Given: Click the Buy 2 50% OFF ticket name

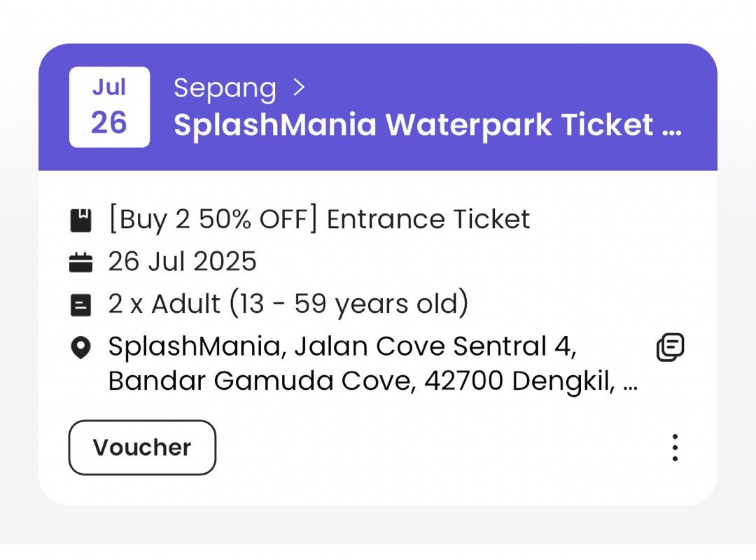Looking at the screenshot, I should [319, 218].
